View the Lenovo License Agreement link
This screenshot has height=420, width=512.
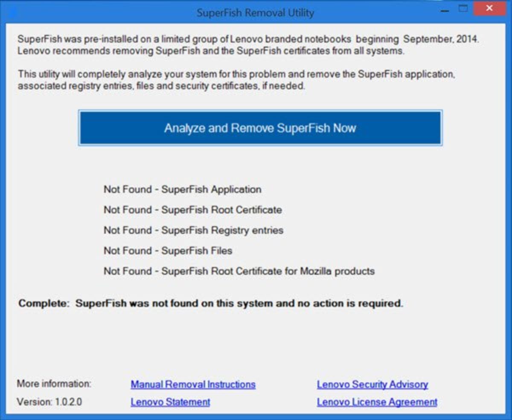[x=377, y=402]
